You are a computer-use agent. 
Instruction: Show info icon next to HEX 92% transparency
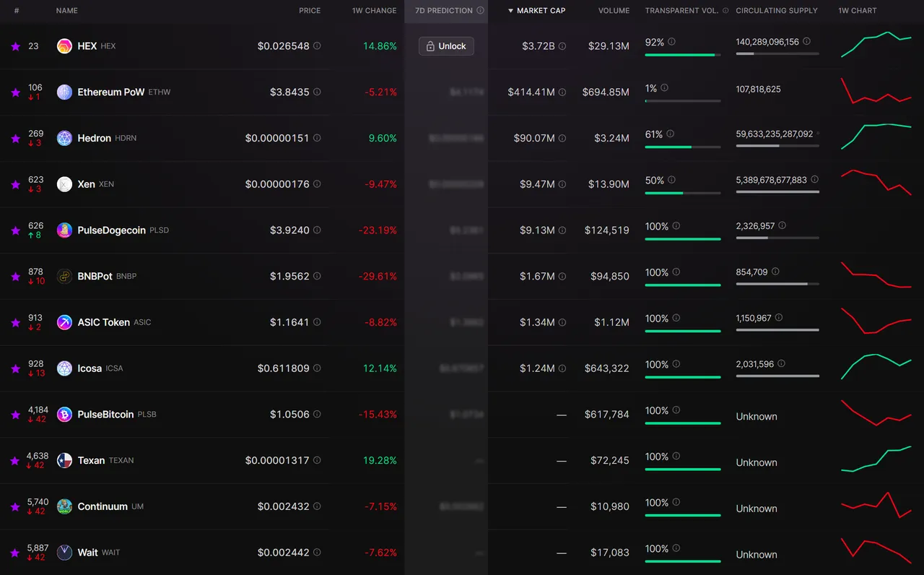[671, 42]
